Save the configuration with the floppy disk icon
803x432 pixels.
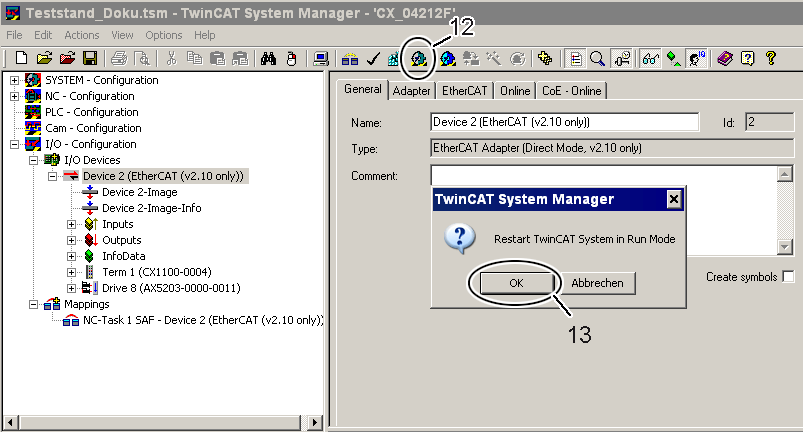point(90,58)
